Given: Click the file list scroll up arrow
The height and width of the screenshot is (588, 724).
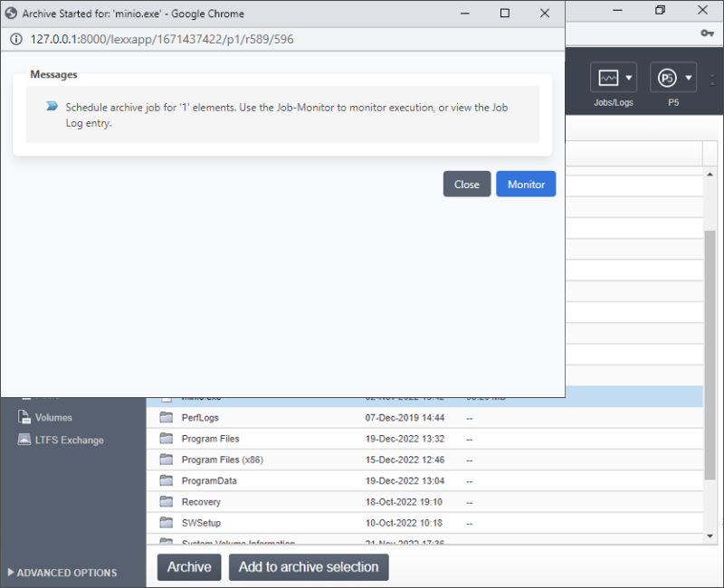Looking at the screenshot, I should [x=710, y=175].
